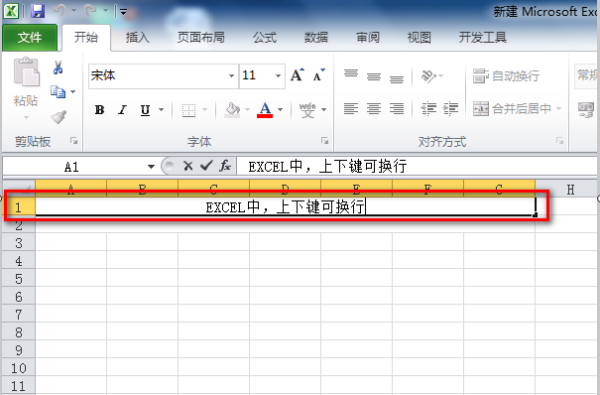
Task: Align text left
Action: (x=351, y=109)
